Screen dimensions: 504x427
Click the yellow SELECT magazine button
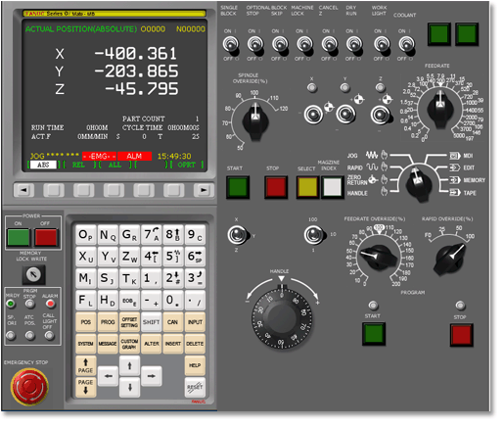[x=307, y=187]
